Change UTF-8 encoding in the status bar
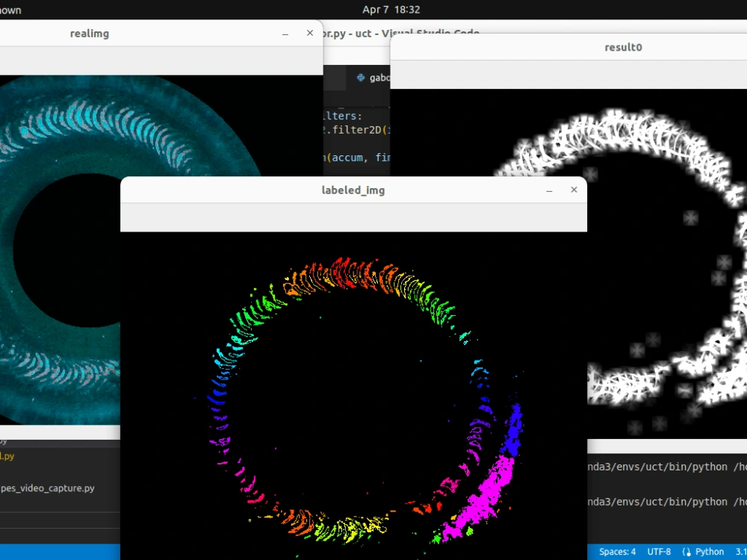Image resolution: width=747 pixels, height=560 pixels. coord(659,552)
